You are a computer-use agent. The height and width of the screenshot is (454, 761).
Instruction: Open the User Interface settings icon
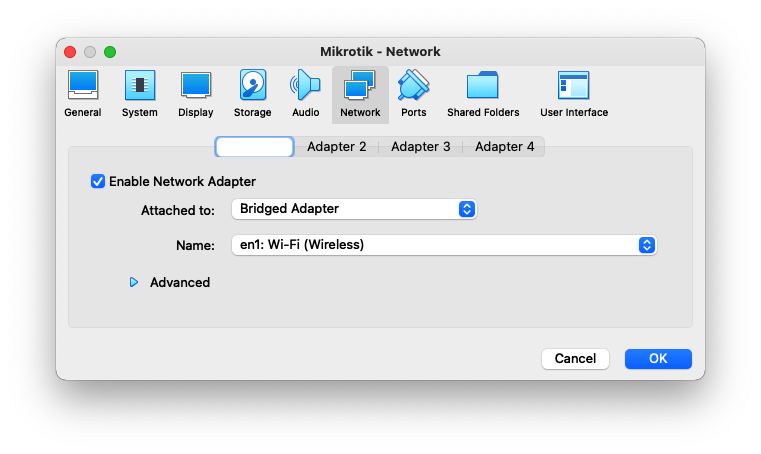573,87
